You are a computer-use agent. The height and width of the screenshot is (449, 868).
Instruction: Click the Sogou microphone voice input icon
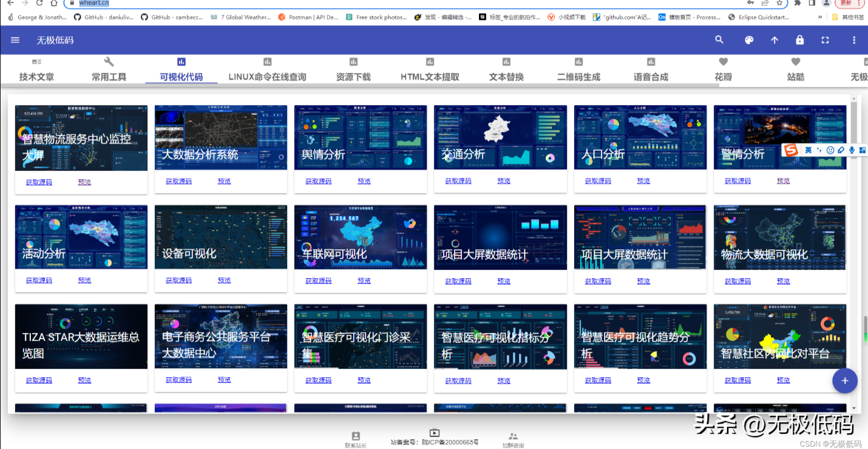tap(852, 150)
